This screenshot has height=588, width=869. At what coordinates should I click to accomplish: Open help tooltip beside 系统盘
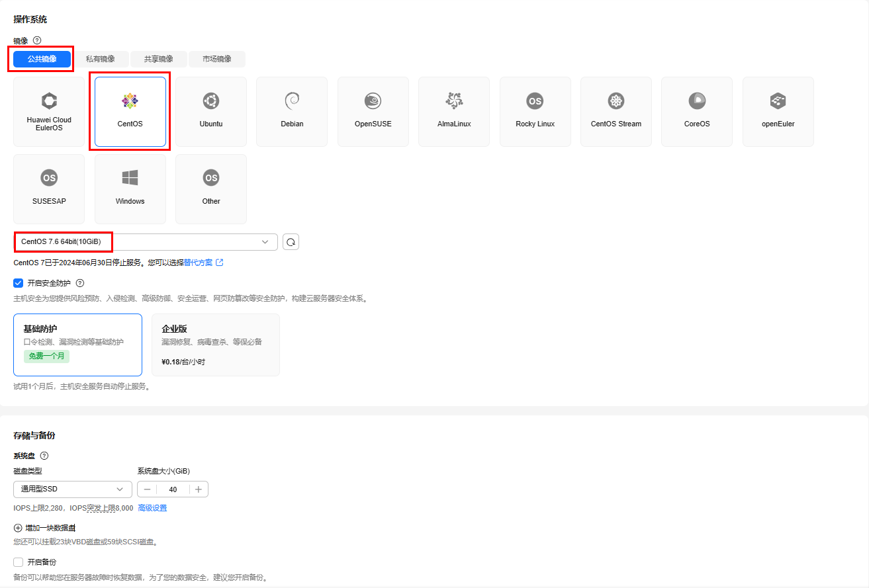coord(44,456)
